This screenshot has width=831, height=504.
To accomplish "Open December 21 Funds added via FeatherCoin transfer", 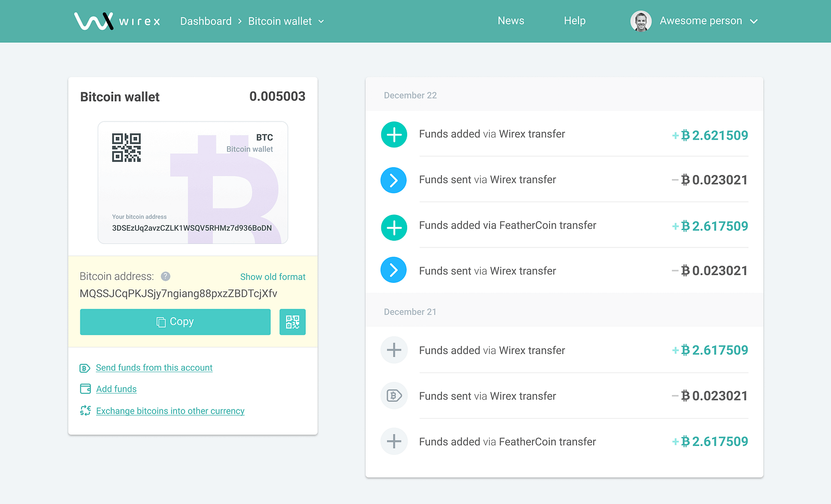I will pos(507,442).
